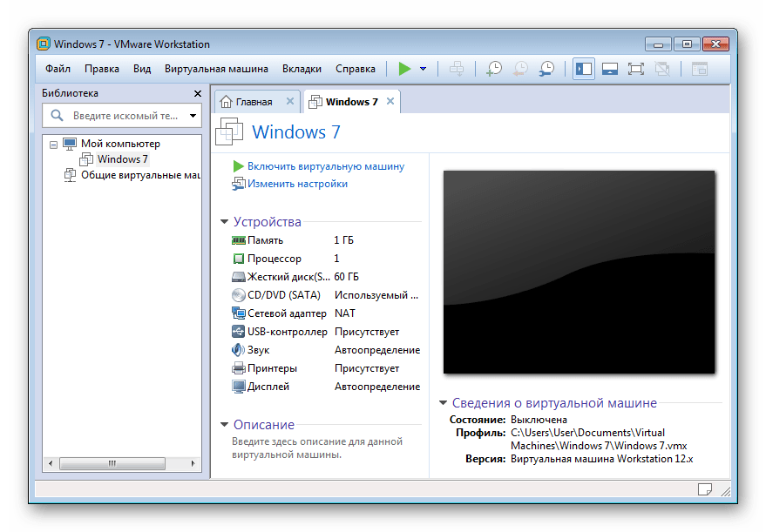
Task: Open the Файл menu
Action: click(x=58, y=69)
